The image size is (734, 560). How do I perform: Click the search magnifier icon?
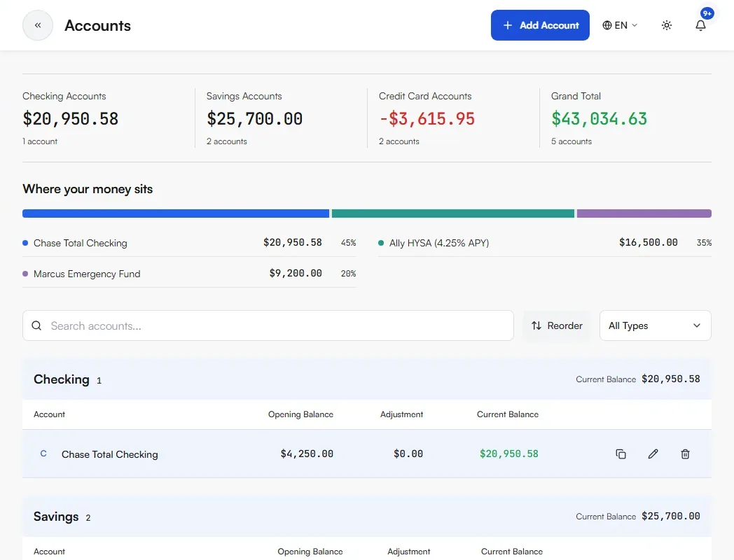click(36, 325)
